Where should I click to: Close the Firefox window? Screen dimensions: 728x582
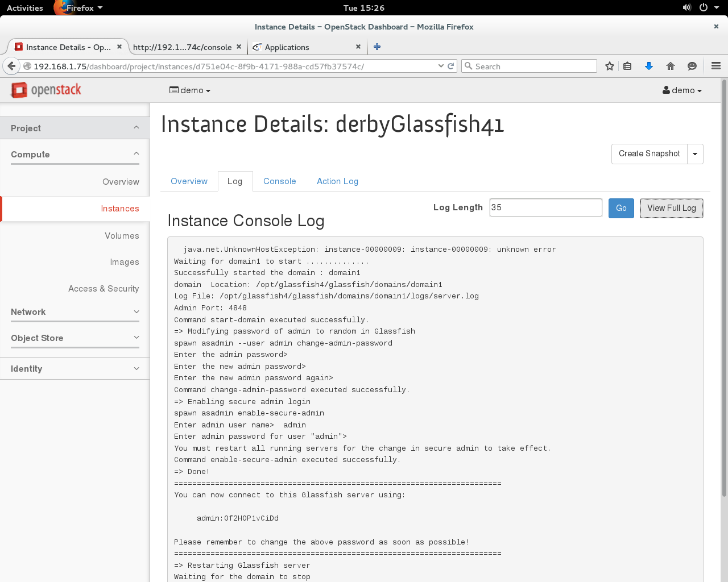coord(716,26)
